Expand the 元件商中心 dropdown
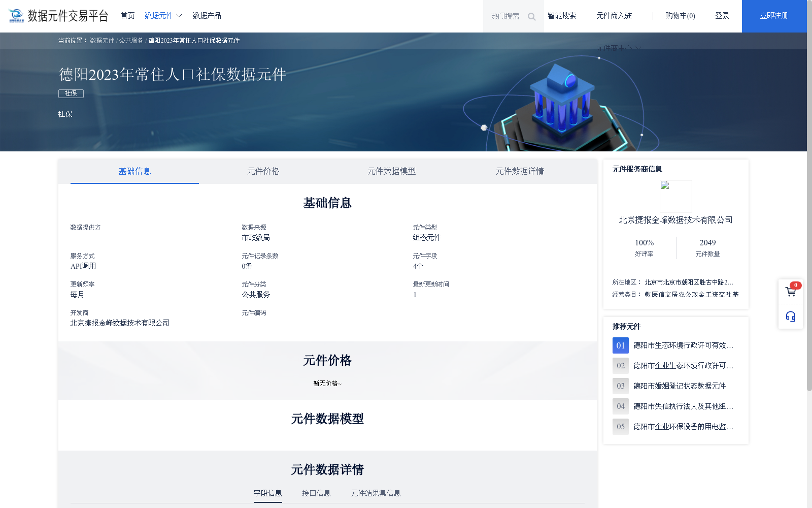The height and width of the screenshot is (508, 812). [618, 48]
